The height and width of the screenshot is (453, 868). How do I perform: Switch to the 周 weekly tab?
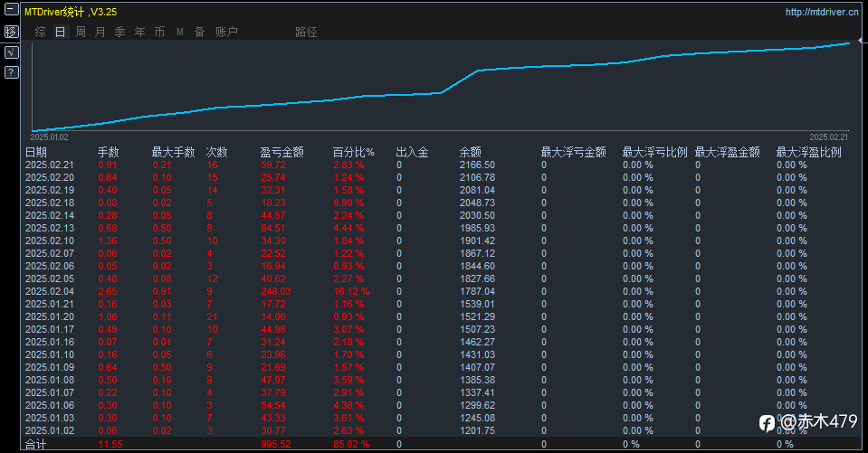81,32
